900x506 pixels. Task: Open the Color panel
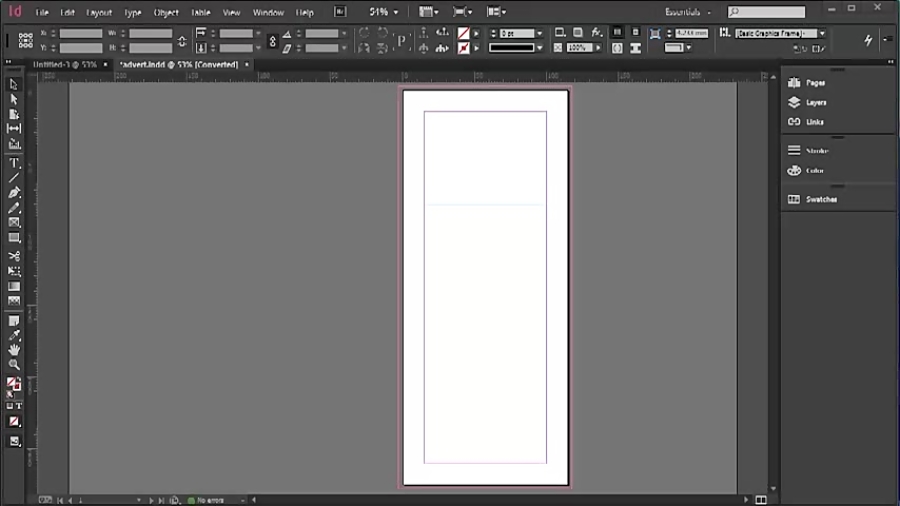click(806, 171)
